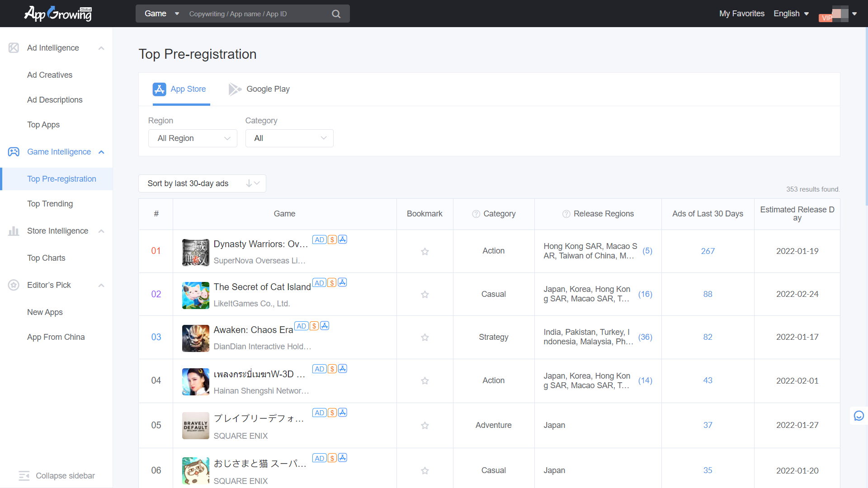868x488 pixels.
Task: Collapse the Store Intelligence section
Action: [x=101, y=231]
